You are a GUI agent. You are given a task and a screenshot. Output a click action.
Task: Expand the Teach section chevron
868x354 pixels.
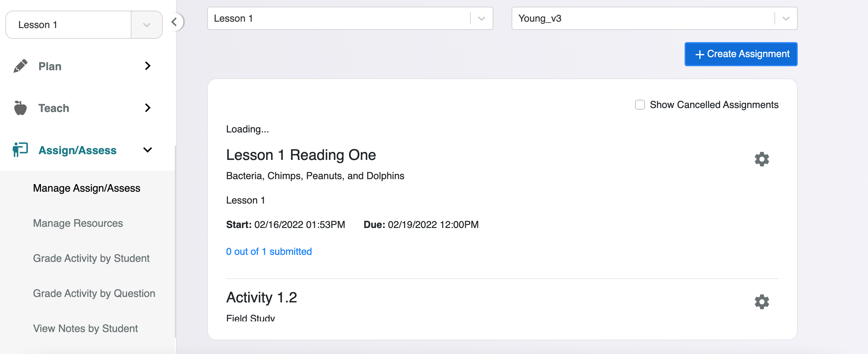point(147,108)
